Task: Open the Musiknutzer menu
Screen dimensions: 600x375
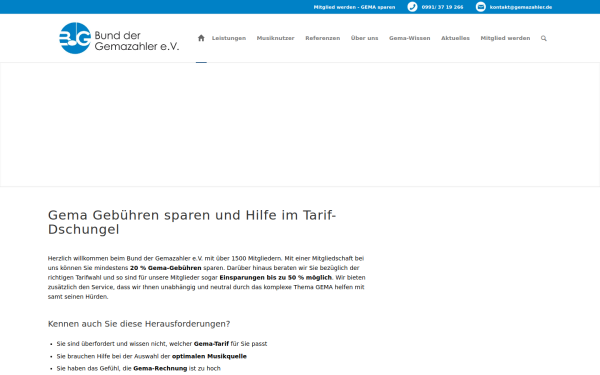Action: click(276, 38)
